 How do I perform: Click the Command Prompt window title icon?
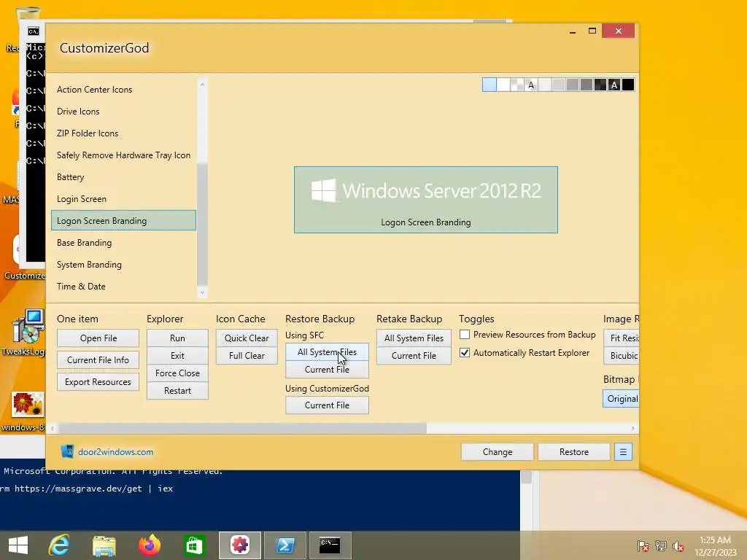34,31
